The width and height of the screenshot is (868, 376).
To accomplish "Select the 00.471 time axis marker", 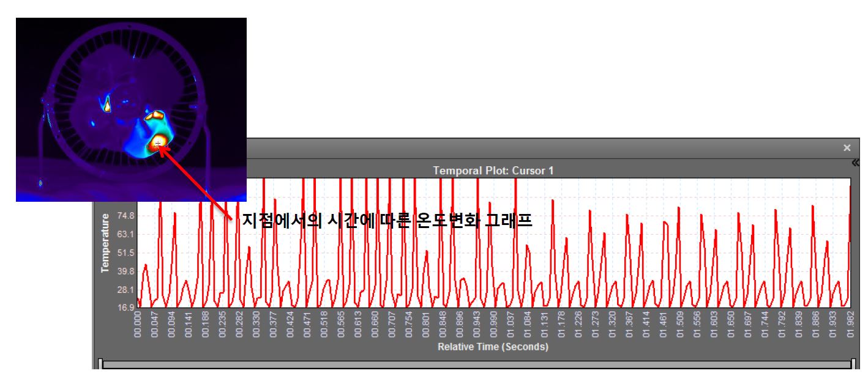I will [307, 324].
